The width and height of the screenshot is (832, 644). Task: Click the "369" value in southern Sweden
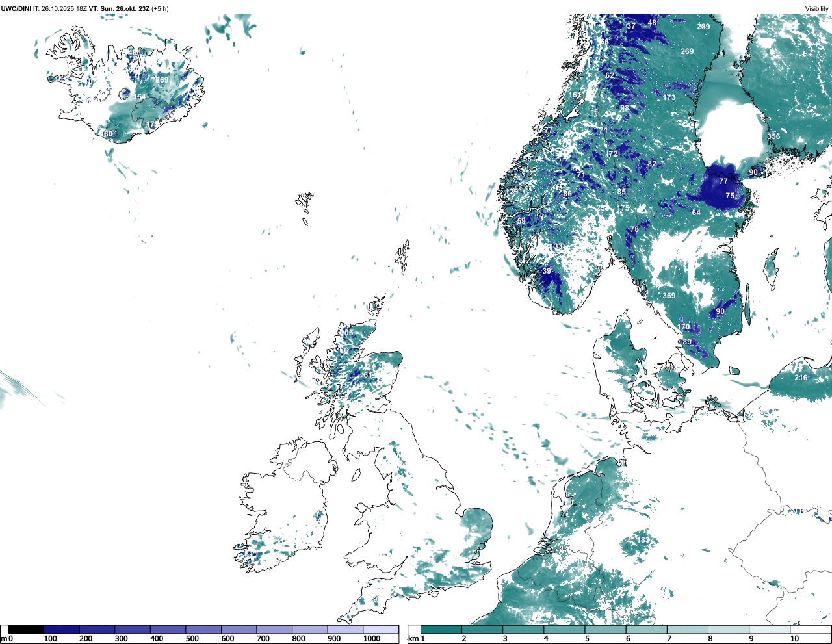pyautogui.click(x=669, y=296)
